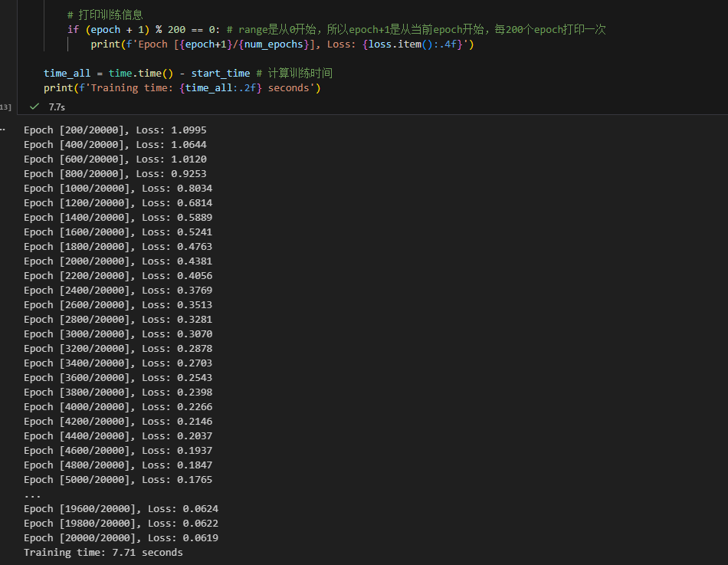Click output line Epoch [800/20000]
The width and height of the screenshot is (728, 565).
point(115,174)
